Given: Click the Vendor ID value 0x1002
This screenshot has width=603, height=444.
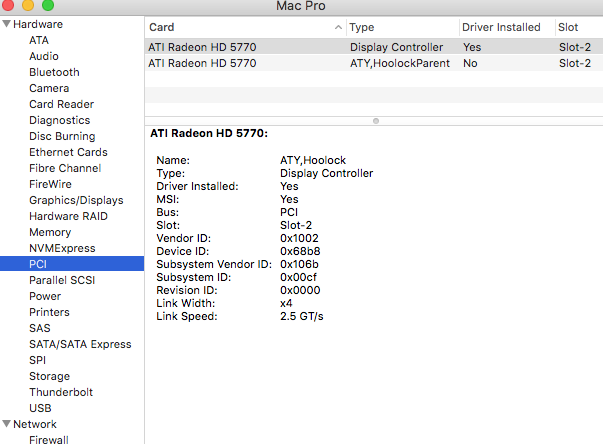Looking at the screenshot, I should [299, 238].
